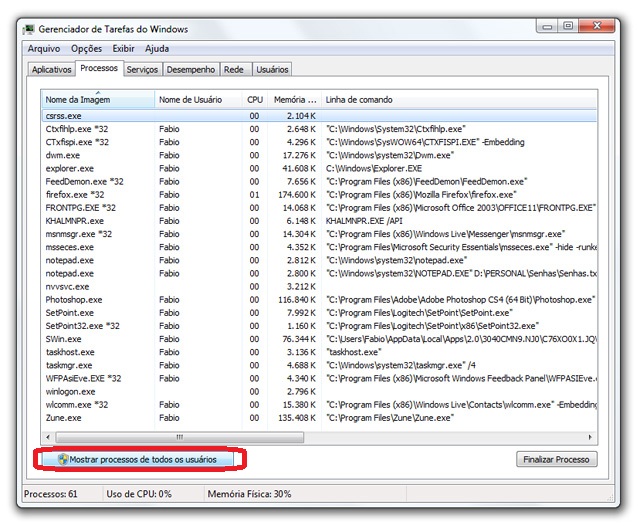640x532 pixels.
Task: Select the KHALMNPR.exe process
Action: (319, 221)
